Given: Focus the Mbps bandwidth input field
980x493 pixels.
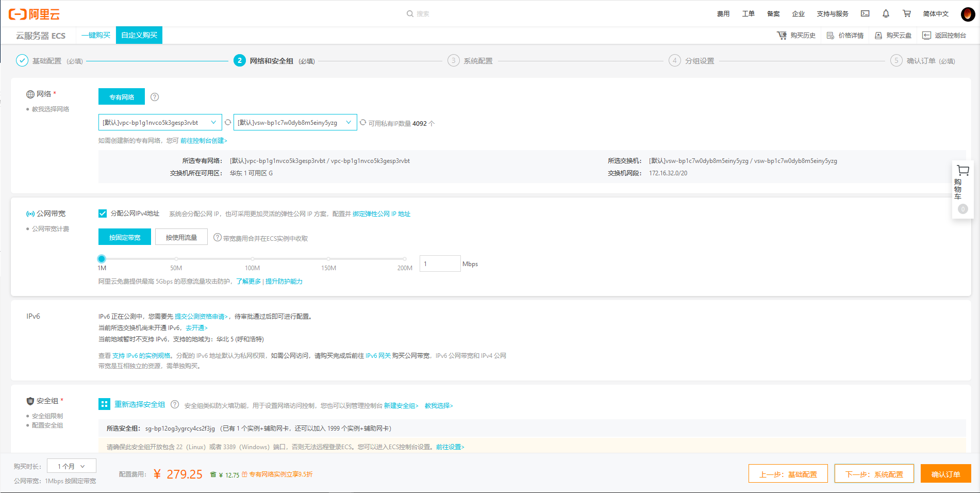Looking at the screenshot, I should coord(440,264).
